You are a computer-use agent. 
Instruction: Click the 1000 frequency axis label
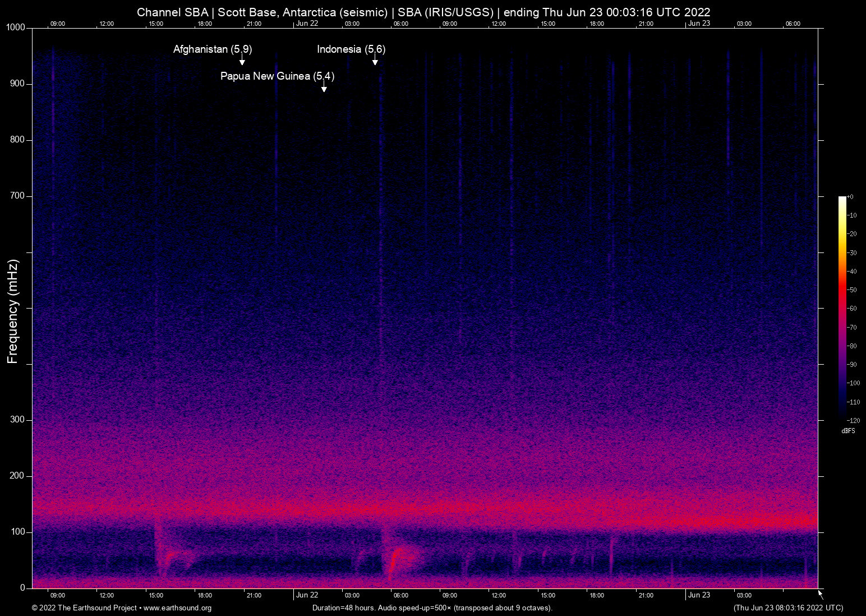15,27
